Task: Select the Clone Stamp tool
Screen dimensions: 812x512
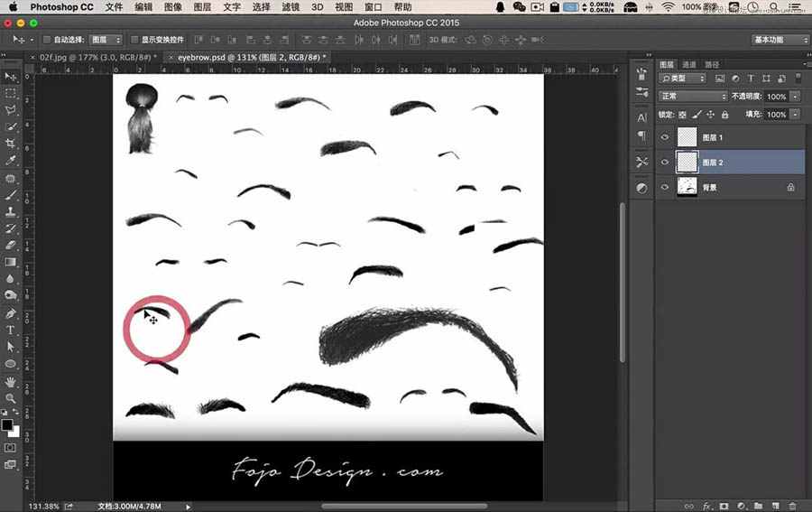Action: (10, 211)
